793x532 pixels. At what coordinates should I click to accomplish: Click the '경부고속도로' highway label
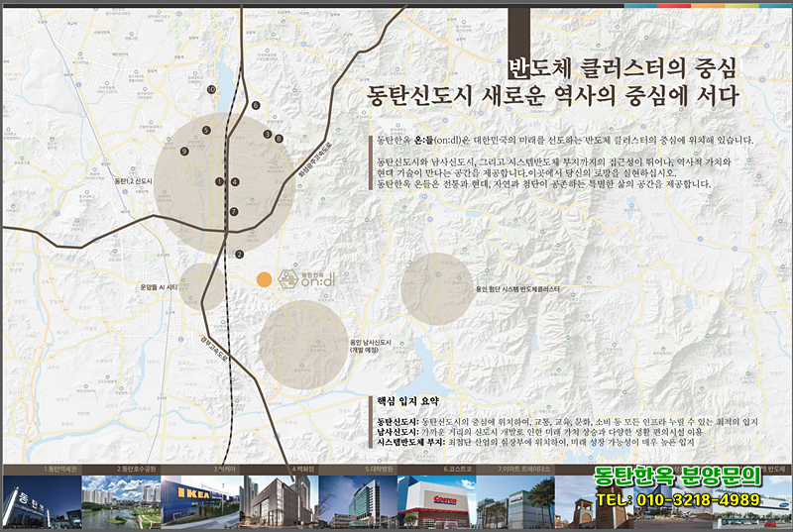[214, 348]
